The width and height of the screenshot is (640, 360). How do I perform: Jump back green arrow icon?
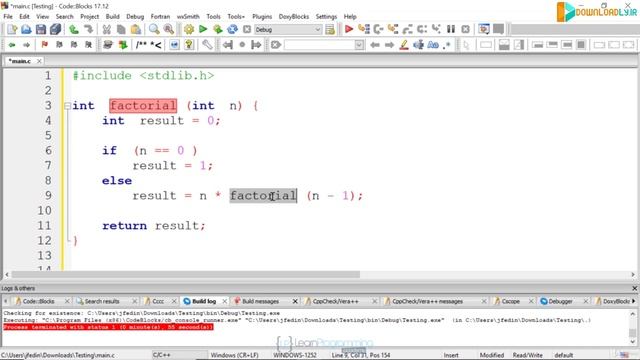(12, 45)
